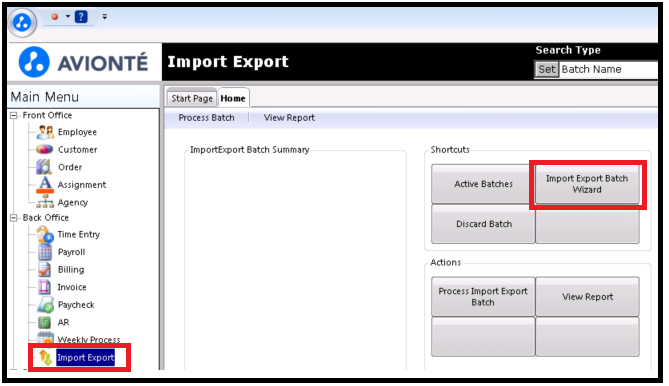Collapse the Back Office tree node
The image size is (669, 386).
14,218
